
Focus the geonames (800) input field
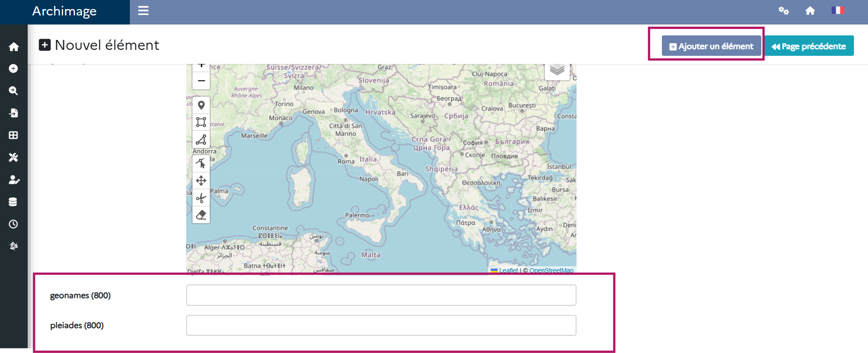pyautogui.click(x=381, y=295)
